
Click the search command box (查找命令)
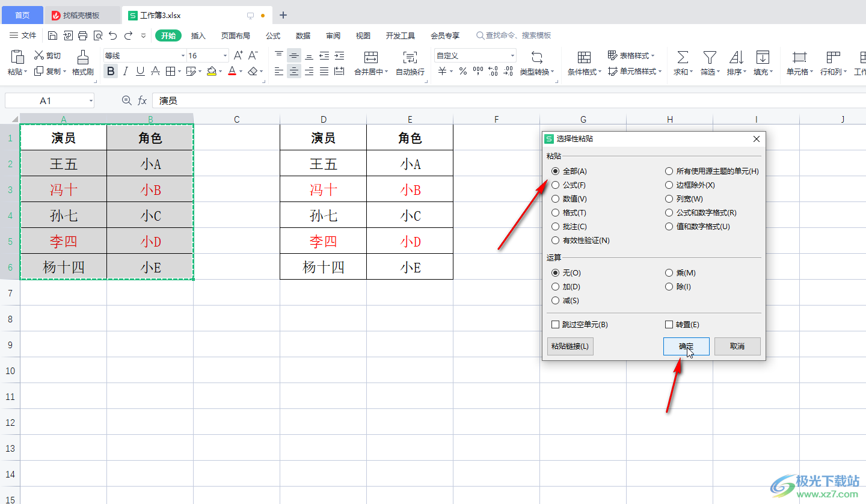click(x=514, y=35)
